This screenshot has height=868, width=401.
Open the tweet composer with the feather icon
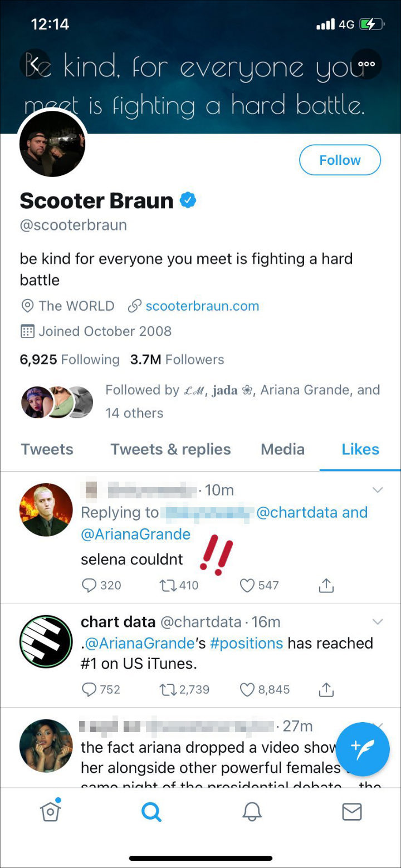(363, 749)
